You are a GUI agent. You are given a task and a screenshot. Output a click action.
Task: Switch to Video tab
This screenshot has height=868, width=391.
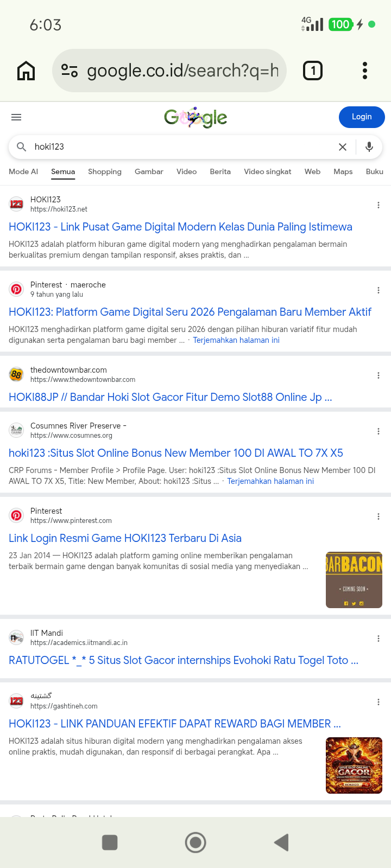tap(186, 171)
